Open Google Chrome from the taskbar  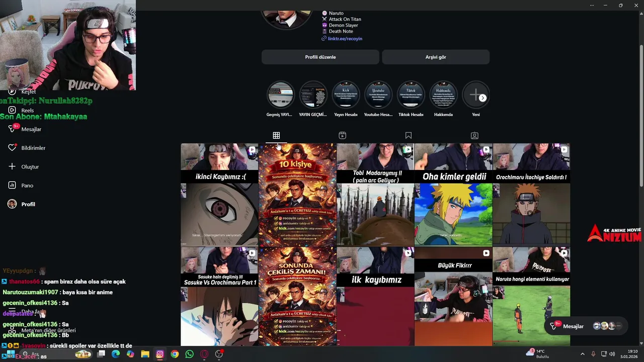click(x=175, y=354)
